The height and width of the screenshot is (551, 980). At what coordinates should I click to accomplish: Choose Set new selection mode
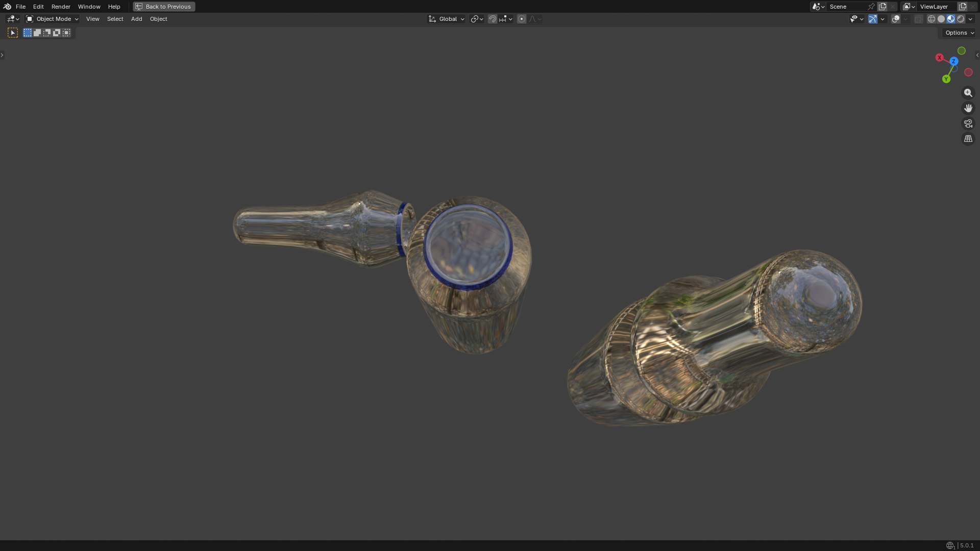28,33
